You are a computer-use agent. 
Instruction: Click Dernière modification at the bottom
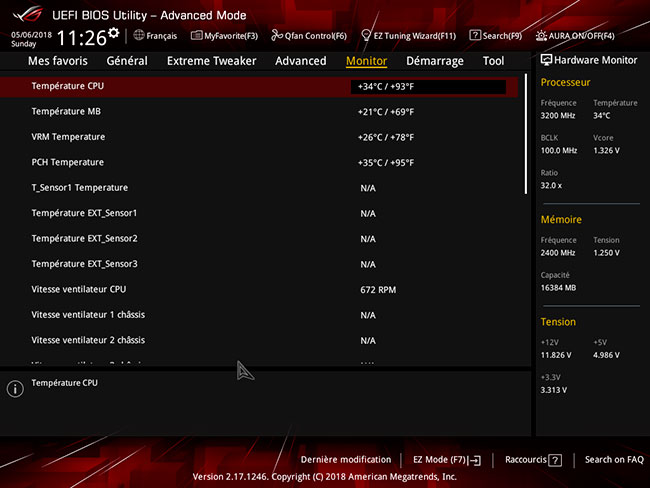pyautogui.click(x=345, y=460)
